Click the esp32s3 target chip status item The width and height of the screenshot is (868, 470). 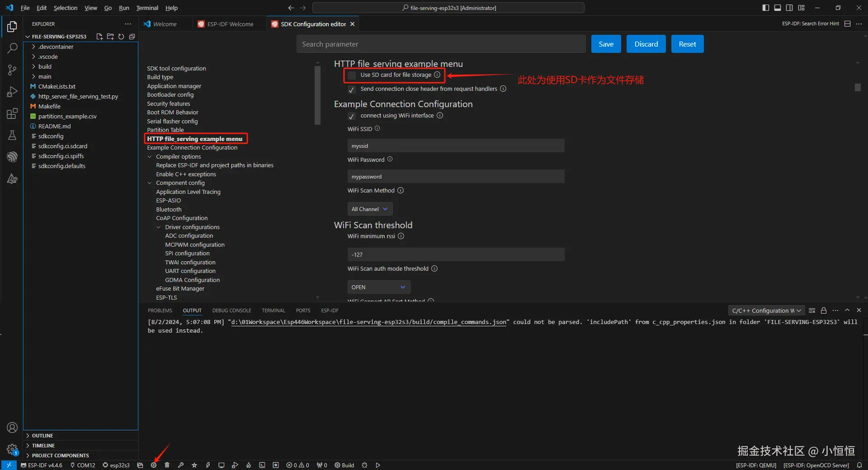point(116,465)
